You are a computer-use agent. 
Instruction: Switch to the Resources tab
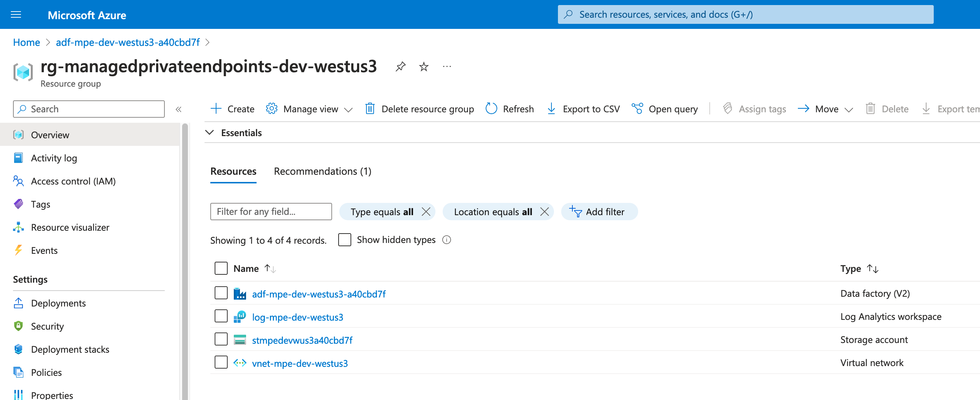click(x=233, y=171)
